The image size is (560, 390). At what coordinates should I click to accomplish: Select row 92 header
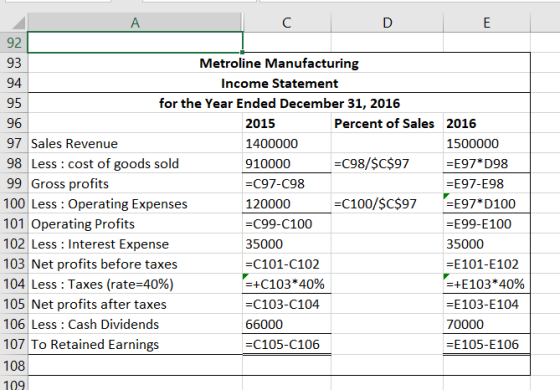point(14,43)
